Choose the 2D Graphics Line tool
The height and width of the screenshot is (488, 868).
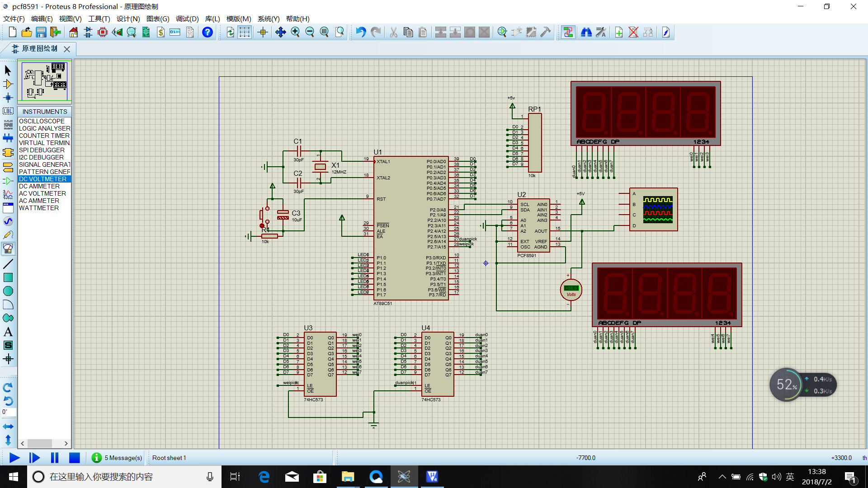pos(8,263)
